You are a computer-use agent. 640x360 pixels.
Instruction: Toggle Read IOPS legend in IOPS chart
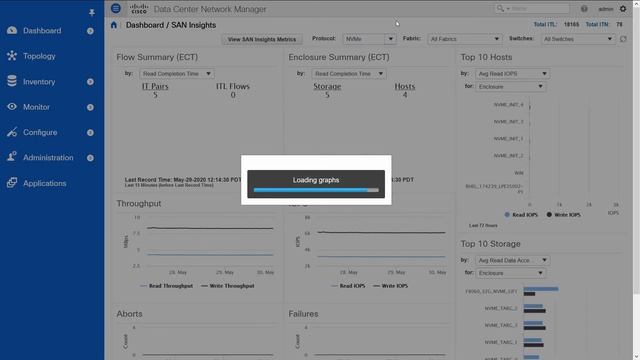click(348, 286)
